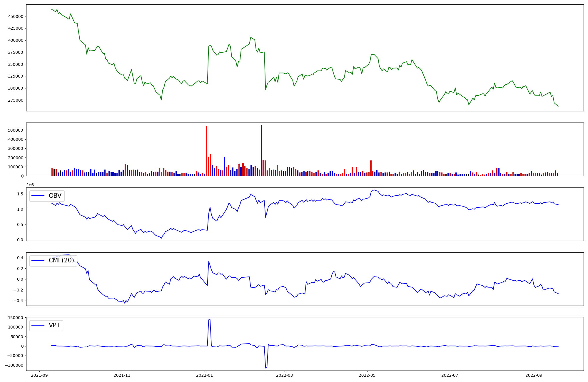Click the VPT negative spike trough

pos(266,368)
